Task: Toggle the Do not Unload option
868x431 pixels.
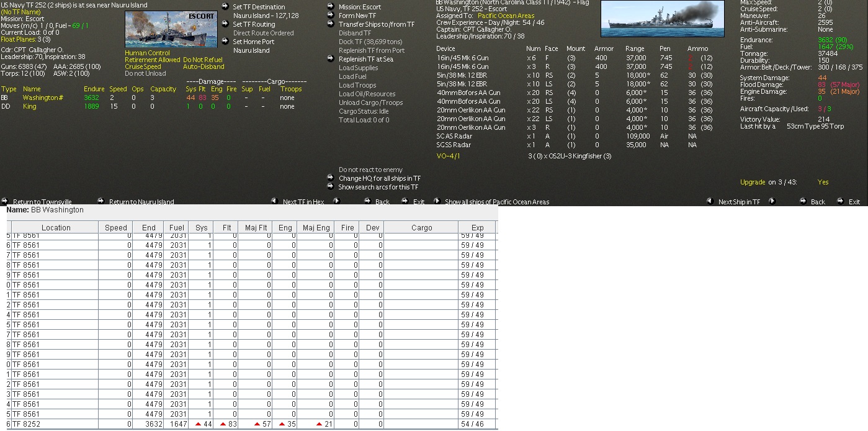Action: click(x=145, y=73)
